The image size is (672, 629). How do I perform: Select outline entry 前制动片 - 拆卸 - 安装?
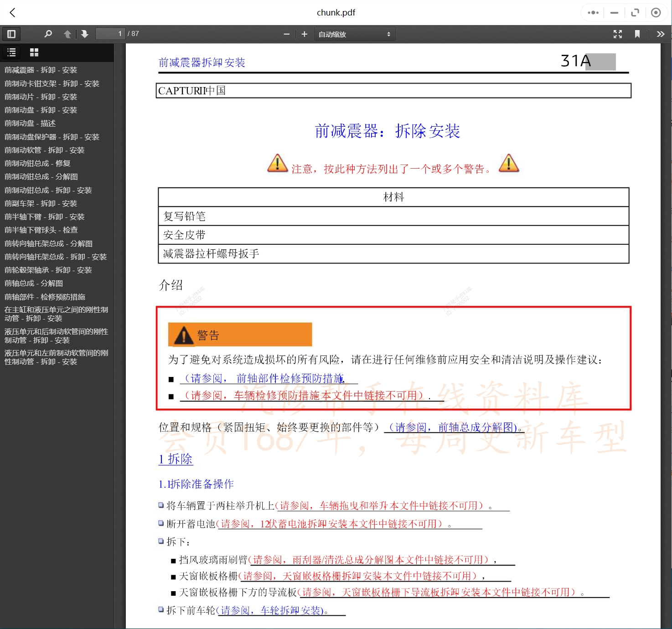pyautogui.click(x=41, y=97)
